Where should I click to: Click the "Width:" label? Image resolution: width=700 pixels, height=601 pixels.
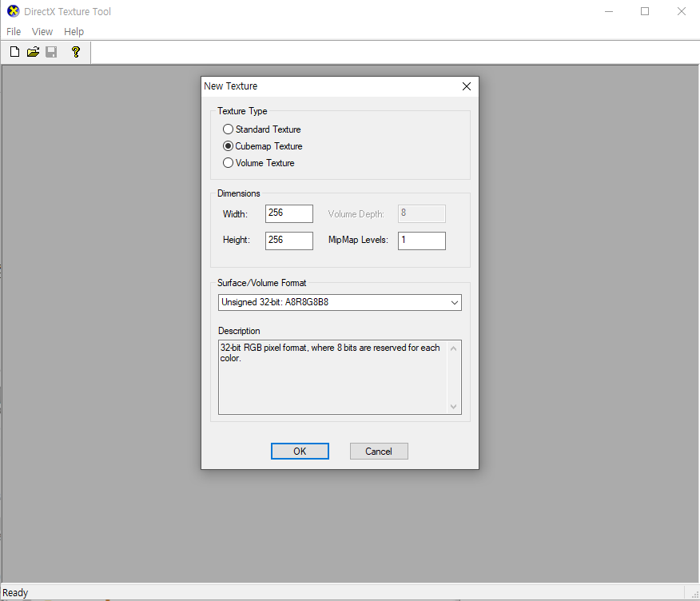click(235, 214)
